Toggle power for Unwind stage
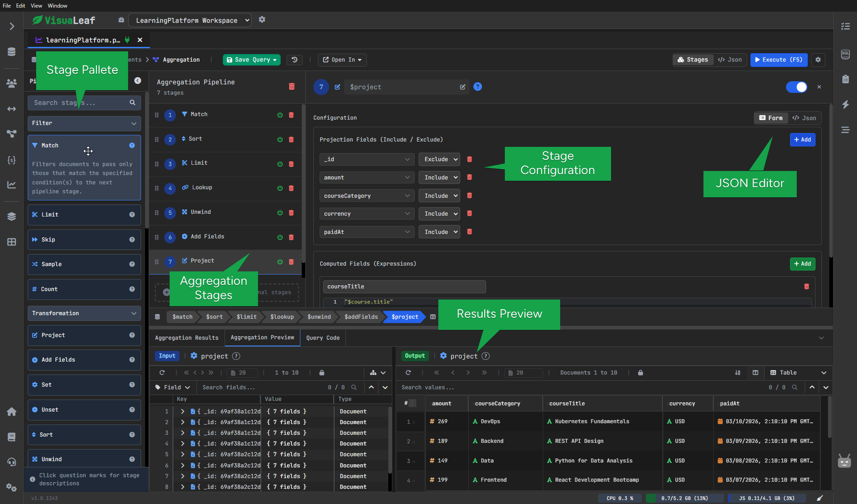Viewport: 857px width, 504px height. (x=280, y=212)
